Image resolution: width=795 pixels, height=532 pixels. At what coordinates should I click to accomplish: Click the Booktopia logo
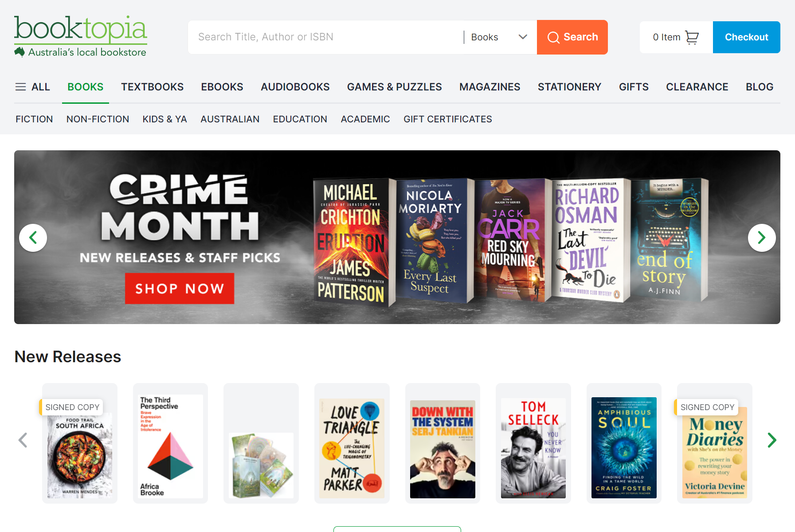[81, 37]
